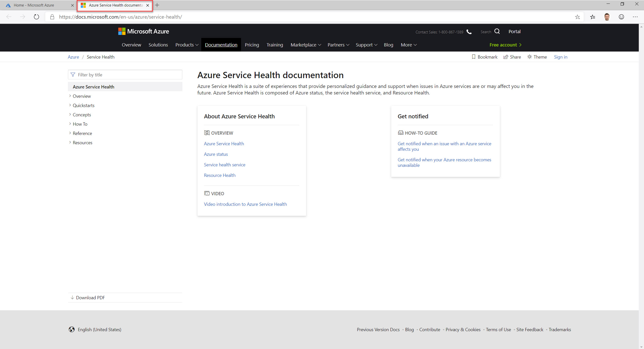Screen dimensions: 644x349
Task: Click the Filter by title input field
Action: tap(125, 75)
